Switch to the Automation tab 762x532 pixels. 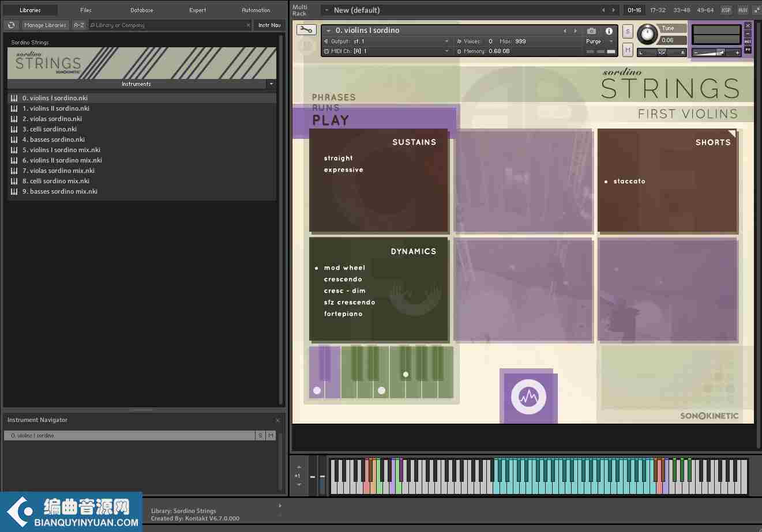[256, 10]
